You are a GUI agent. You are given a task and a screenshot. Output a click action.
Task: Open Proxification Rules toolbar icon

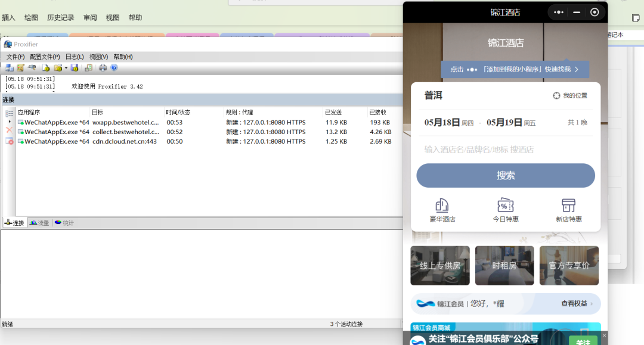20,68
